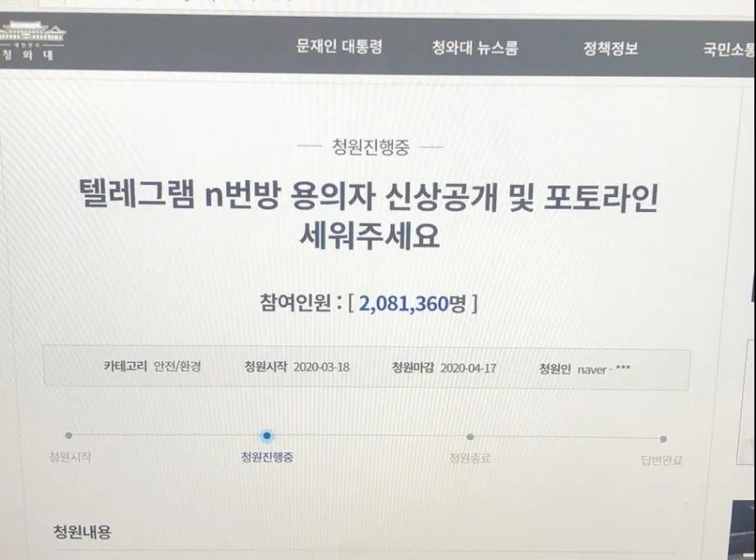
Task: Click the participant count 2,081,360명
Action: click(x=412, y=304)
